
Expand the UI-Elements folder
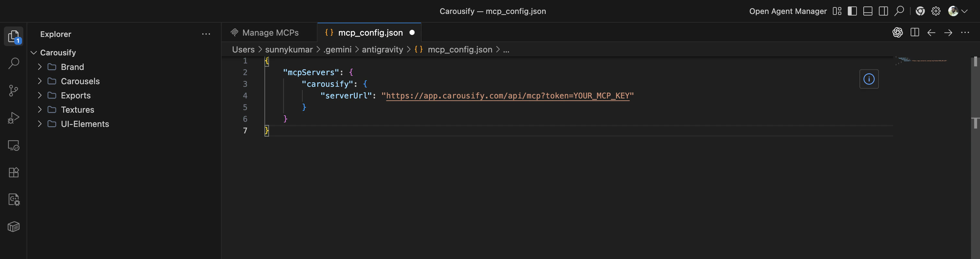pos(40,124)
